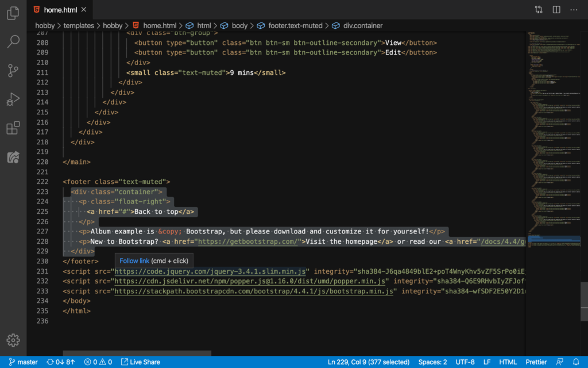Image resolution: width=588 pixels, height=368 pixels.
Task: Click the "Edit" button text on line 209
Action: (393, 52)
